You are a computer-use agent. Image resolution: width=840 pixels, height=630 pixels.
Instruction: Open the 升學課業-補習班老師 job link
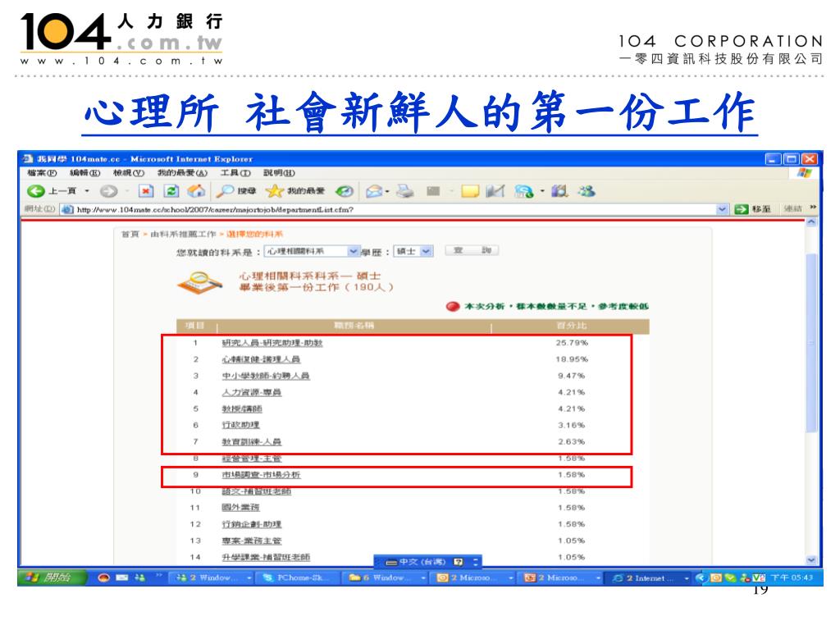tap(266, 558)
